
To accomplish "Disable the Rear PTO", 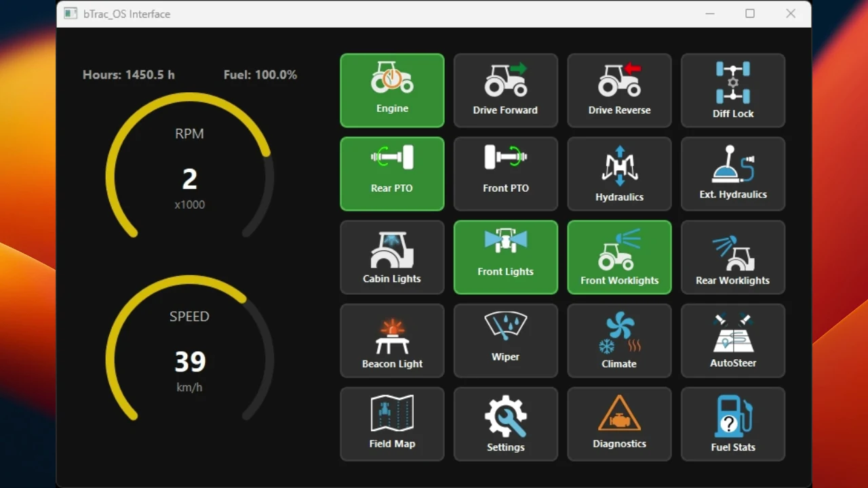I will [x=392, y=174].
